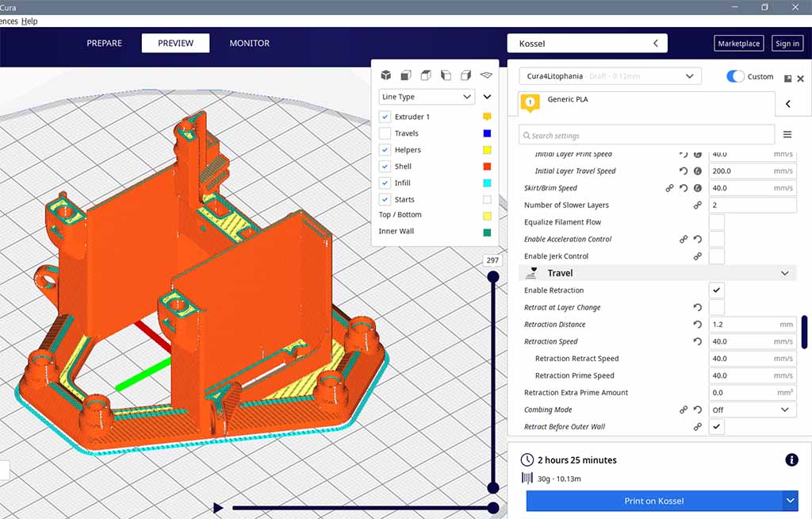
Task: Click the save profile icon near Custom
Action: [x=787, y=79]
